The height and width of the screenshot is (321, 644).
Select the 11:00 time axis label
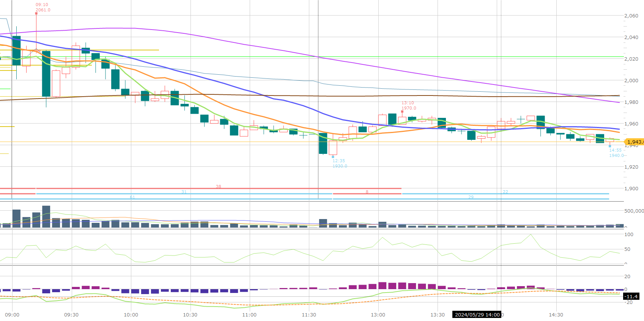[x=249, y=315]
